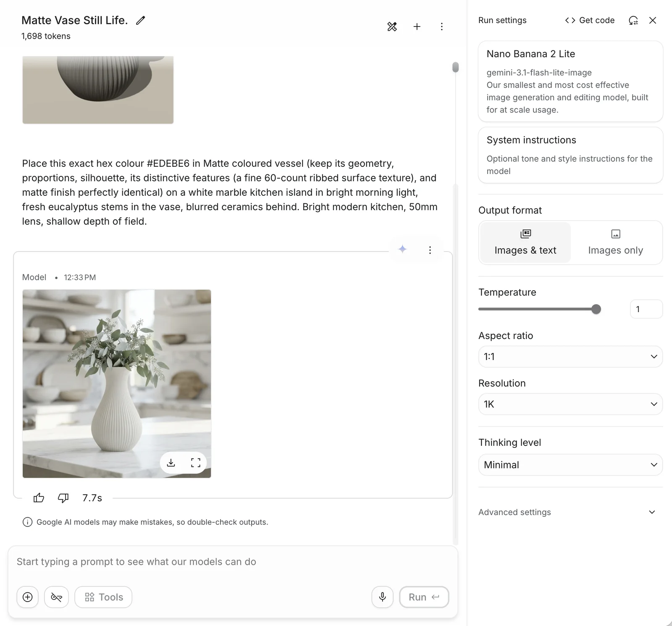Click the sparkle rerun icon on response
This screenshot has width=672, height=626.
402,249
